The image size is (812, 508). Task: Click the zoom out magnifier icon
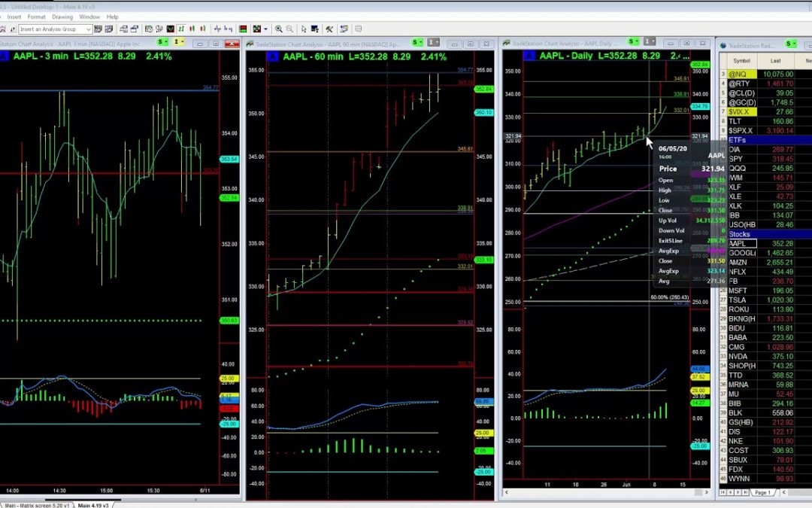pos(289,29)
